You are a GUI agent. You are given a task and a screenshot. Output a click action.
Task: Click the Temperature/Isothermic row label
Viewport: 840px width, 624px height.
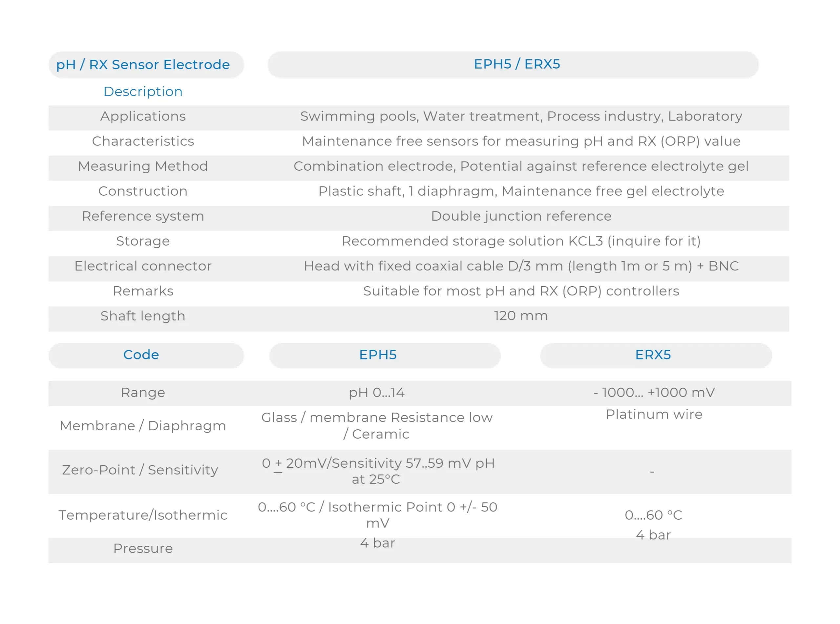click(143, 515)
